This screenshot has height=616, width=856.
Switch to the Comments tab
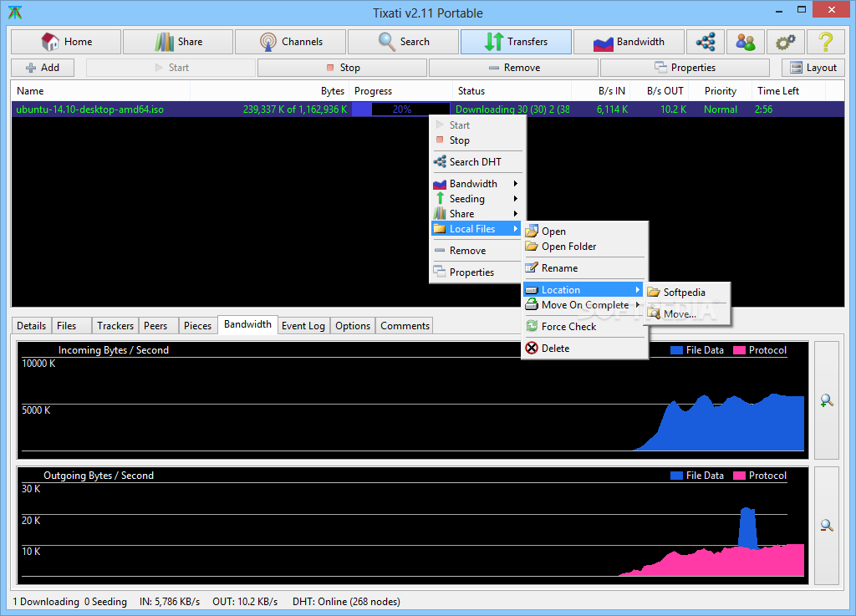(405, 326)
